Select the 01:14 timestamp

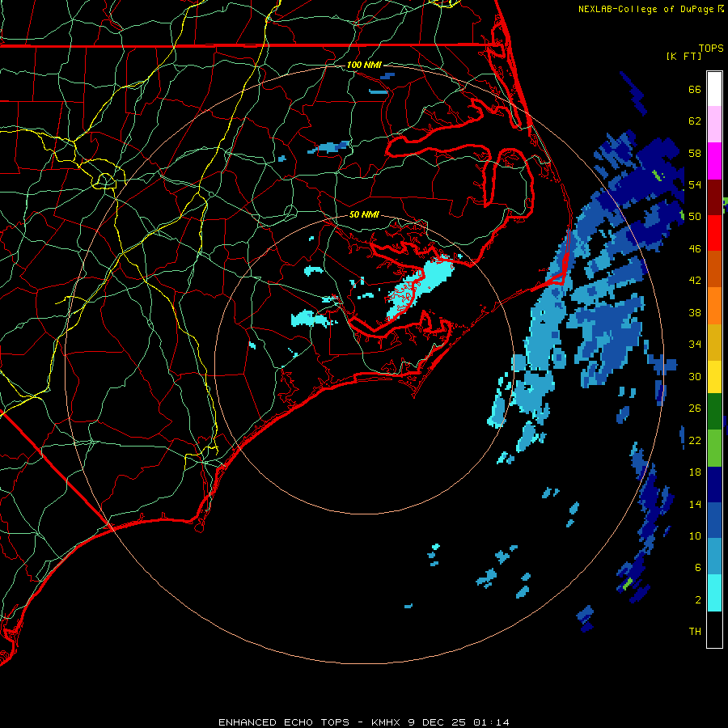pos(491,722)
